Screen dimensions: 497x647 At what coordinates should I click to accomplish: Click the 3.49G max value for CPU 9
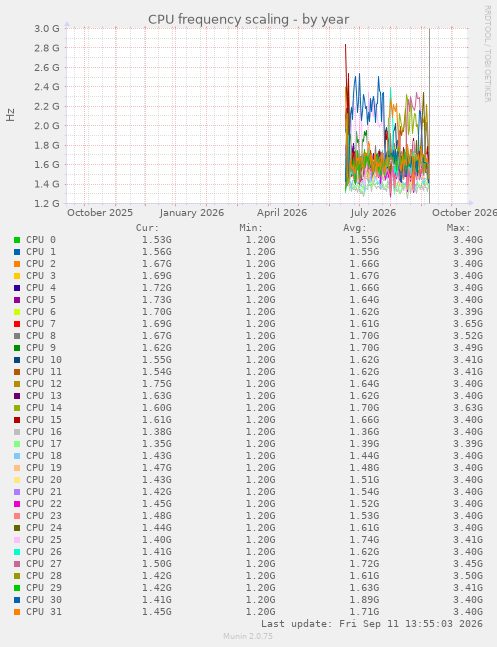tap(468, 348)
